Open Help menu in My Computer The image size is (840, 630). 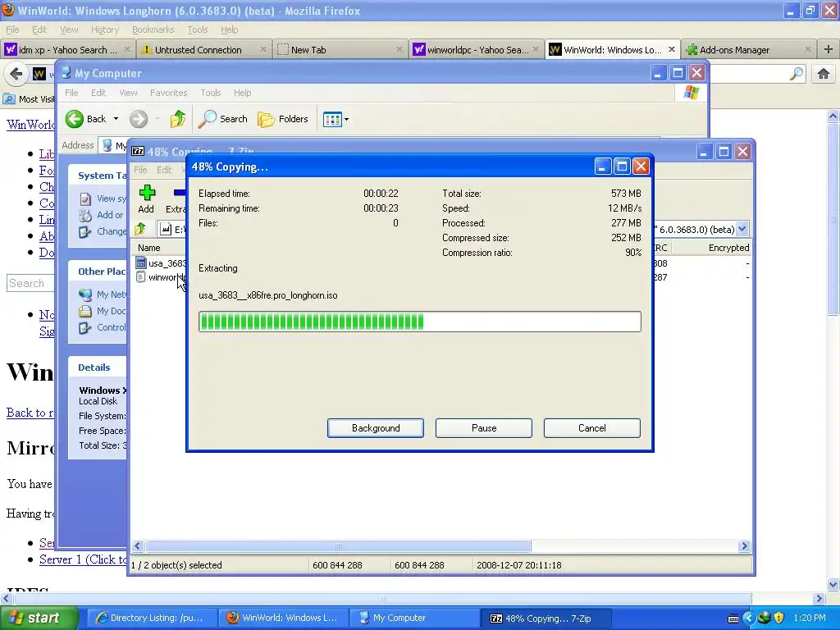click(x=242, y=93)
